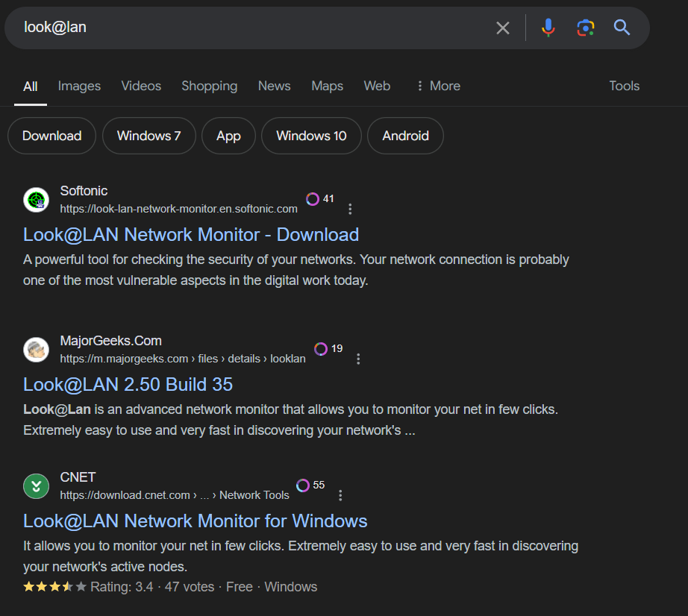688x616 pixels.
Task: Open Look@LAN Network Monitor - Download link
Action: (191, 234)
